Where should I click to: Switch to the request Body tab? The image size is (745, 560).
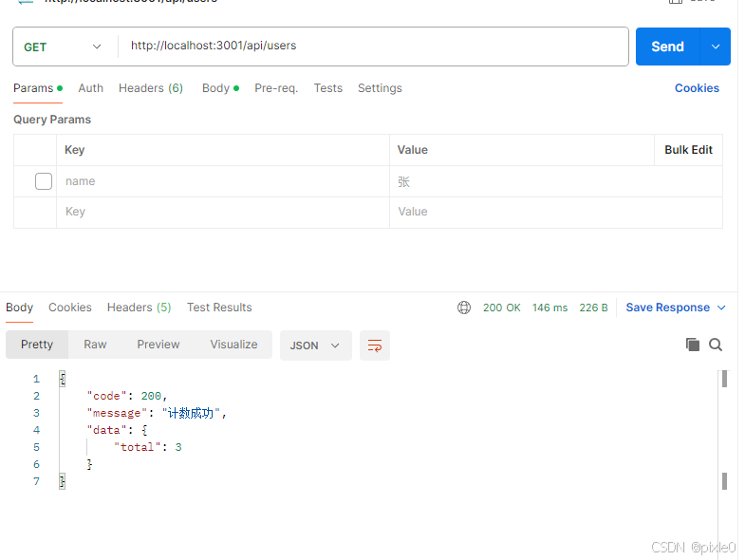pos(220,88)
